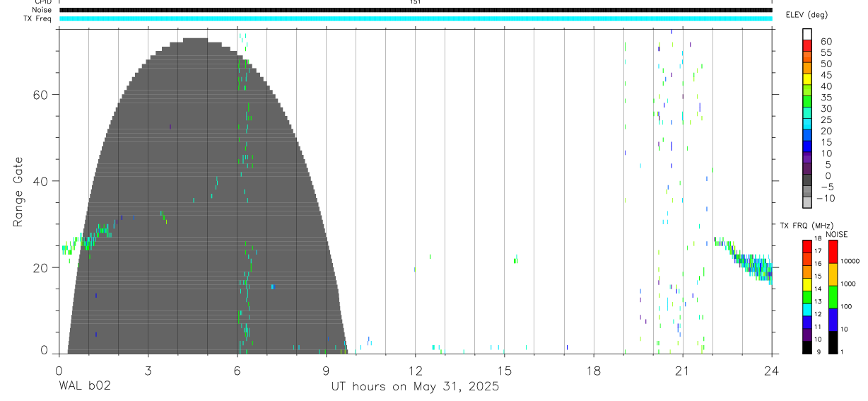Click the y-axis tick label '60'
868x401 pixels.
tap(41, 95)
